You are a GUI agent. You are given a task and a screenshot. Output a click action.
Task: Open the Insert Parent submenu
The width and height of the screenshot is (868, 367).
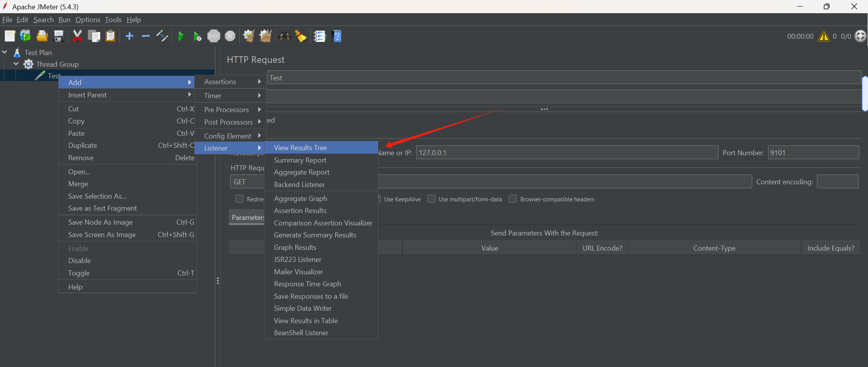coord(127,95)
